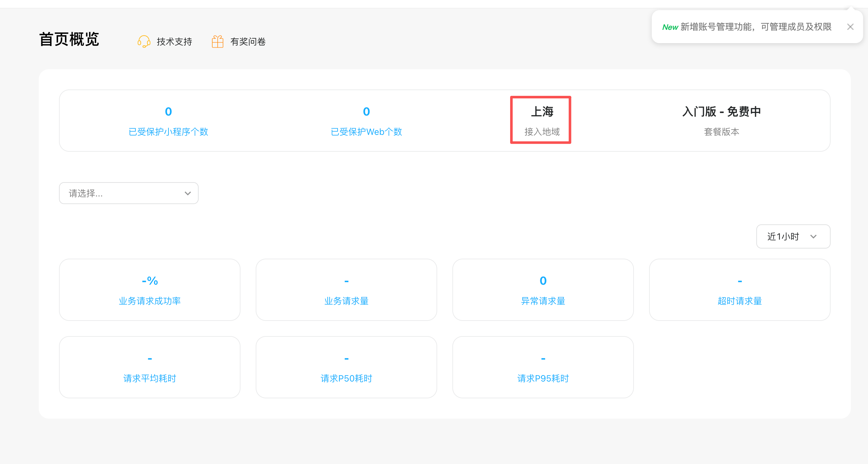Click the 入门版 - 免费中 plan label
The height and width of the screenshot is (464, 868).
coord(721,111)
